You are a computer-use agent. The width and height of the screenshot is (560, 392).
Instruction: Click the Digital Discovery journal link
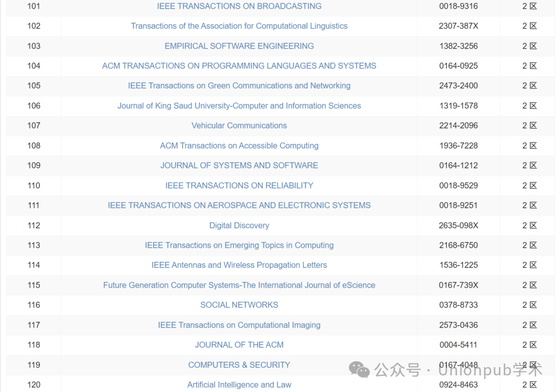[x=239, y=225]
